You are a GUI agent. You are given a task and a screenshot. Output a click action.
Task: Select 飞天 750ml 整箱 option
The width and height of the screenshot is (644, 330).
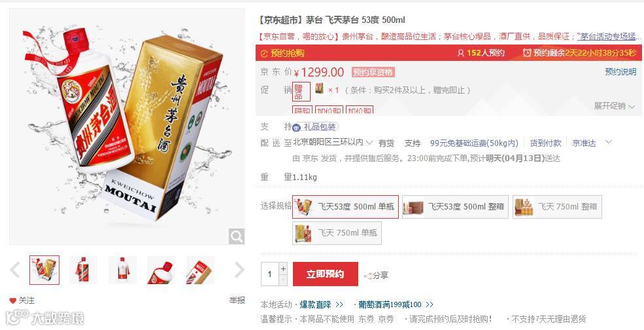[x=557, y=206]
